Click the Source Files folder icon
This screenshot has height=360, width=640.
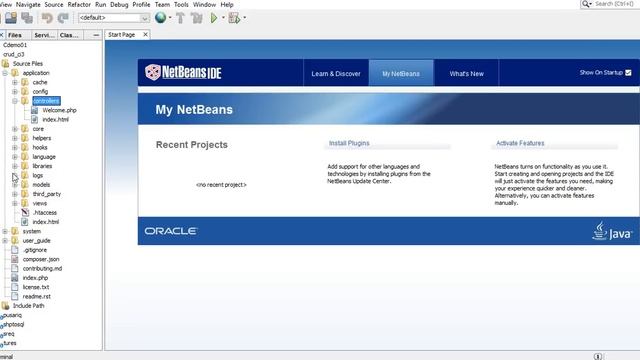(x=5, y=64)
